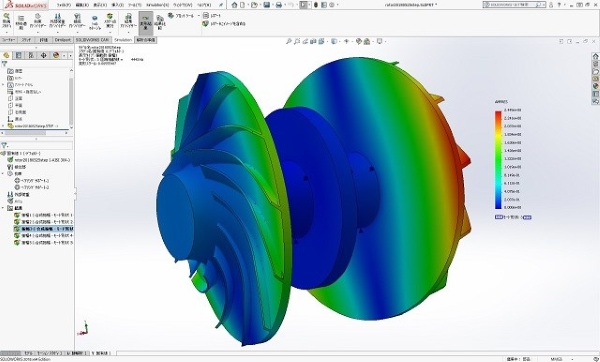Screen dimensions: 600x362
Task: Open the save icon dropdown arrow
Action: pos(272,5)
